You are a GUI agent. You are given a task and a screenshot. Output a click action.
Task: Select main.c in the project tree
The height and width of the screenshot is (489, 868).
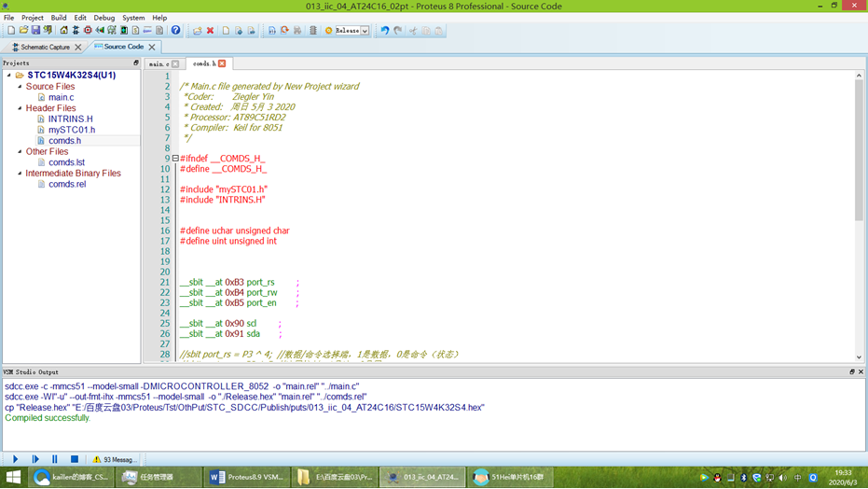(61, 97)
